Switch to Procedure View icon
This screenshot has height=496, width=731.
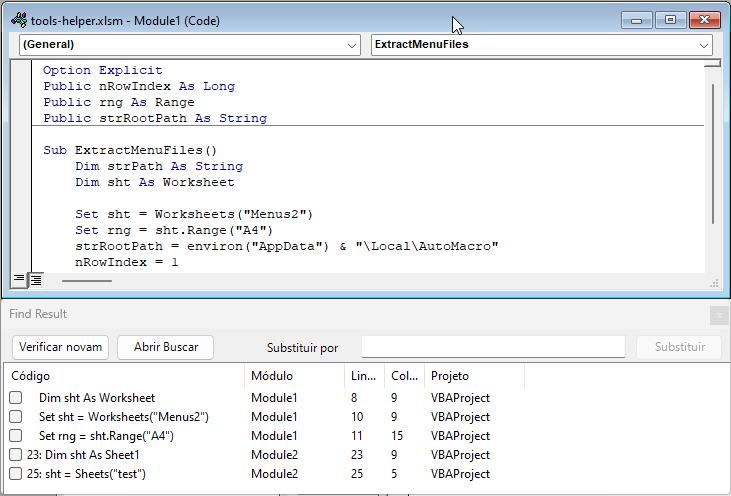[19, 280]
